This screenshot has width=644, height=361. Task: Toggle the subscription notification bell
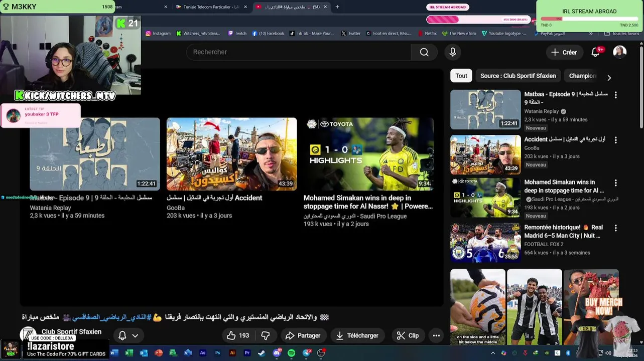(x=122, y=335)
